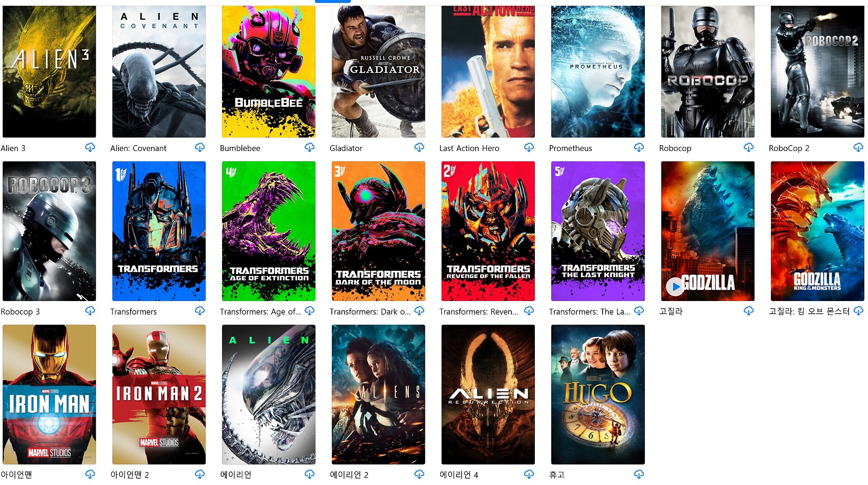Download Bumblebee using its cloud icon

(x=310, y=147)
